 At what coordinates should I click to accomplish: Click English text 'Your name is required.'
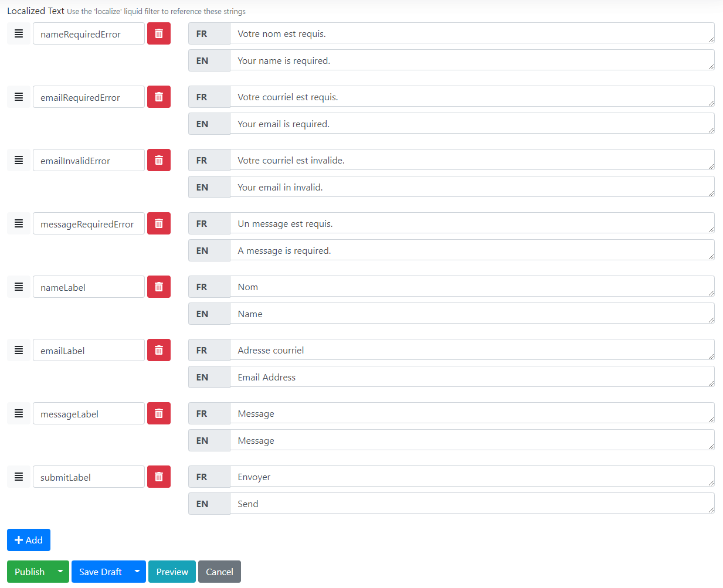point(472,60)
